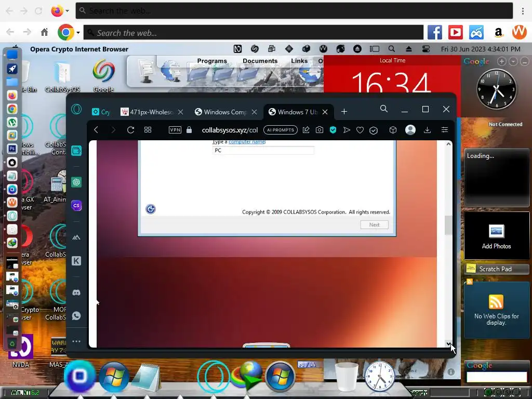Add page to bookmarks with heart icon
The width and height of the screenshot is (532, 399).
click(360, 130)
